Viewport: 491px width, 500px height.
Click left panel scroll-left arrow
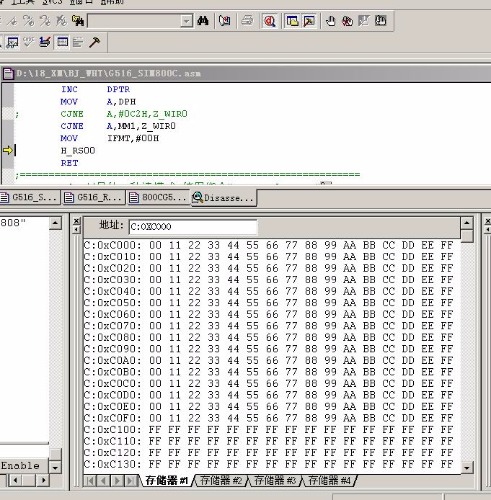15,480
